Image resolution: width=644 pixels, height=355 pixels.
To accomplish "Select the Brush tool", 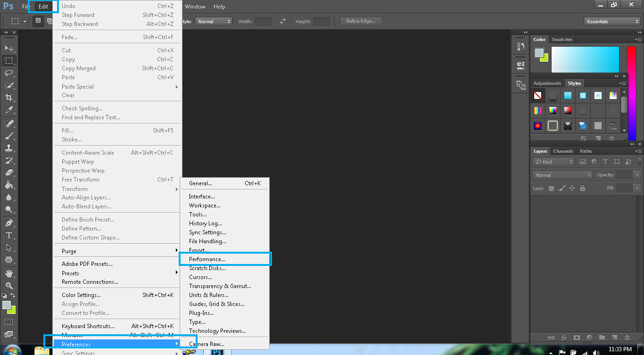I will tap(9, 135).
